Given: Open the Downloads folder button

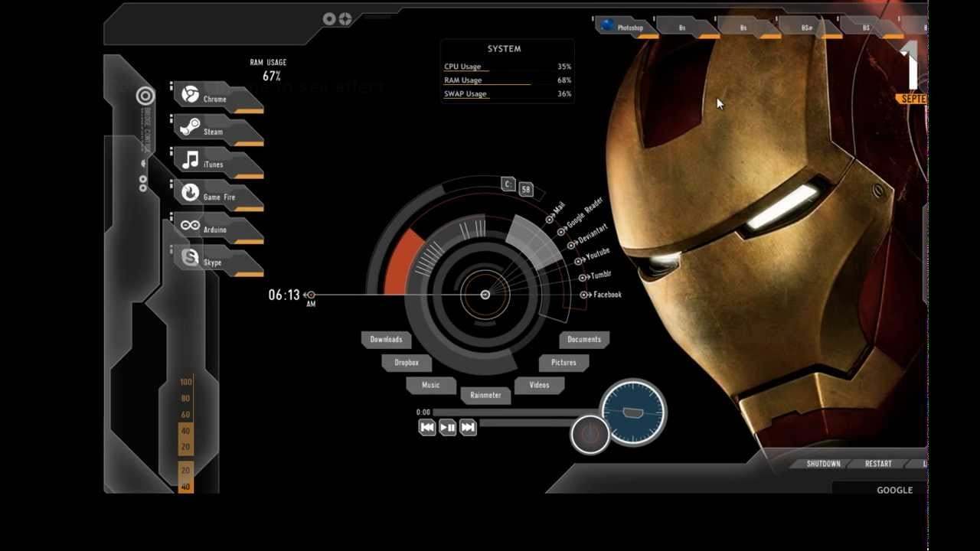Looking at the screenshot, I should [x=387, y=339].
